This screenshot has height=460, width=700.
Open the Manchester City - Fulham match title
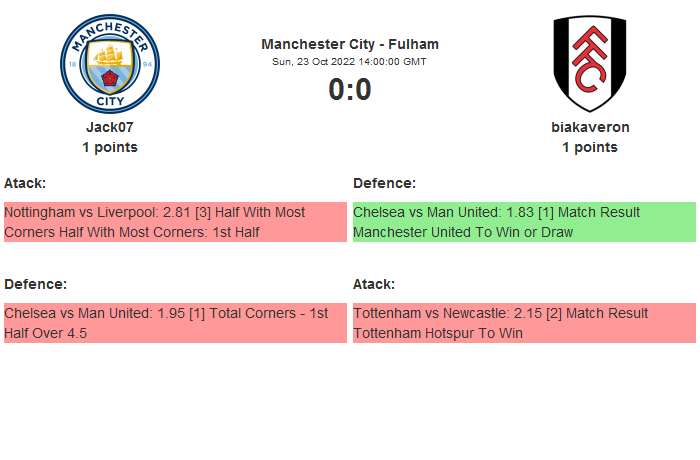click(350, 44)
